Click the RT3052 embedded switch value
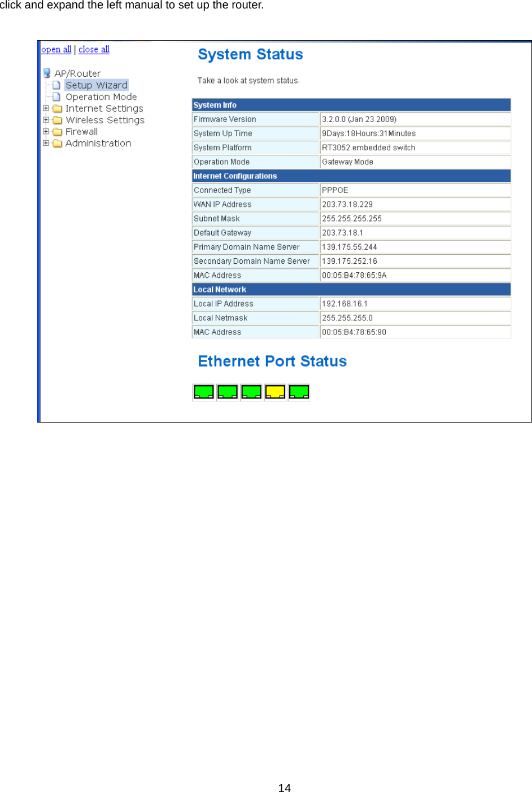 click(x=368, y=147)
